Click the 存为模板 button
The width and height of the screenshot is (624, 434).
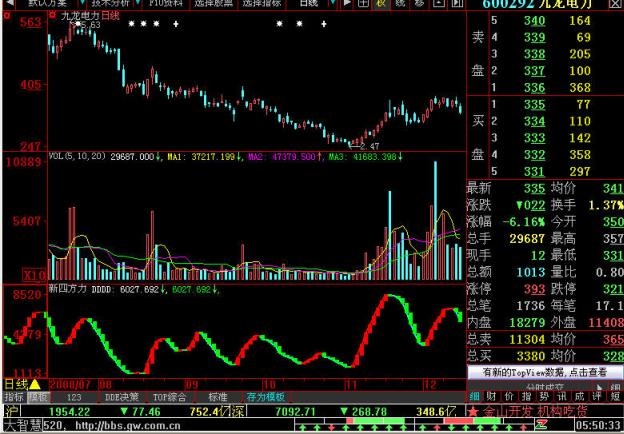point(265,397)
